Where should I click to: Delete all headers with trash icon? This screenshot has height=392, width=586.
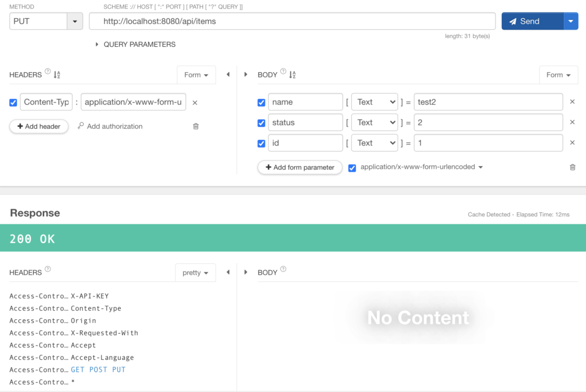(196, 126)
